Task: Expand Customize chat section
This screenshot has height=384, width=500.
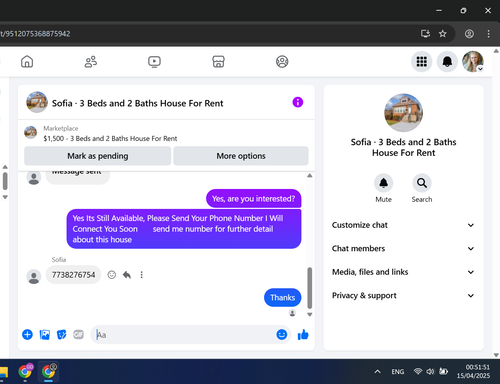Action: tap(403, 225)
